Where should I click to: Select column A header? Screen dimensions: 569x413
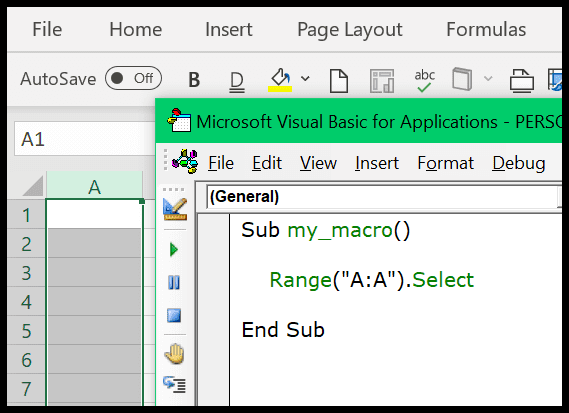point(94,187)
